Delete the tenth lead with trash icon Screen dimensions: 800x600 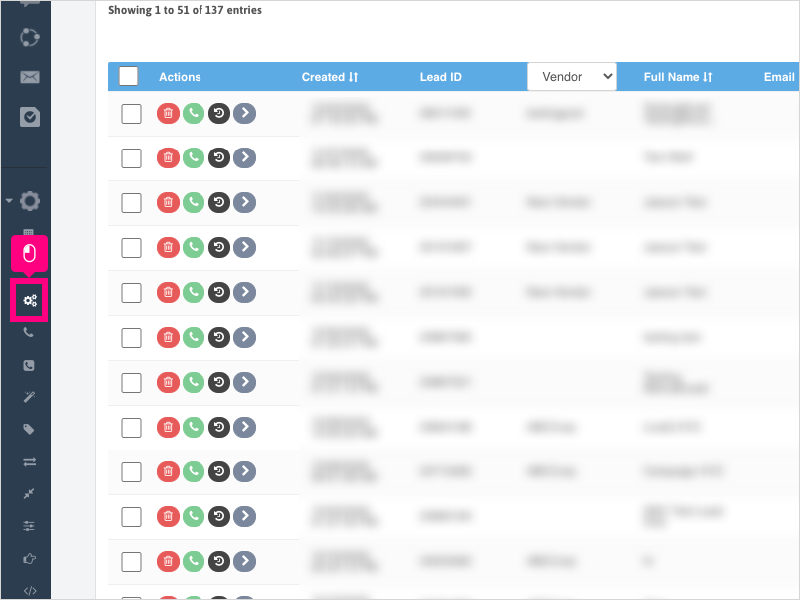tap(168, 516)
